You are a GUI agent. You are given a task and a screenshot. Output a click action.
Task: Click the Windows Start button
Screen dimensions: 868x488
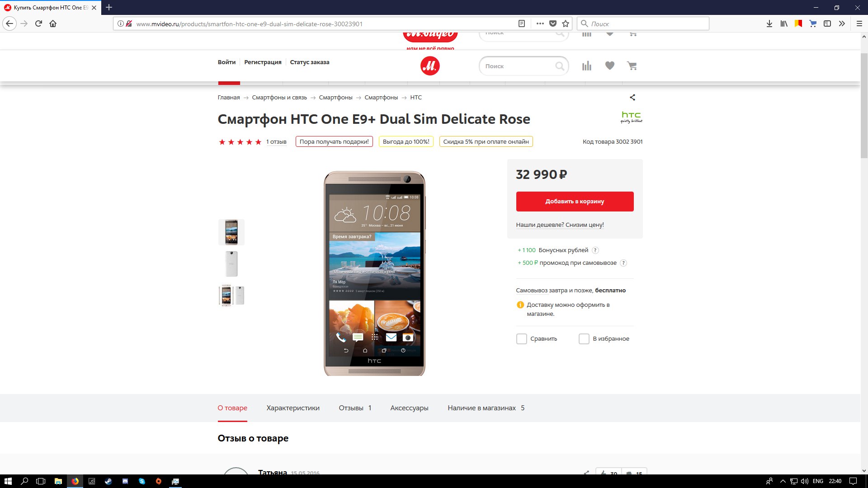pyautogui.click(x=8, y=481)
